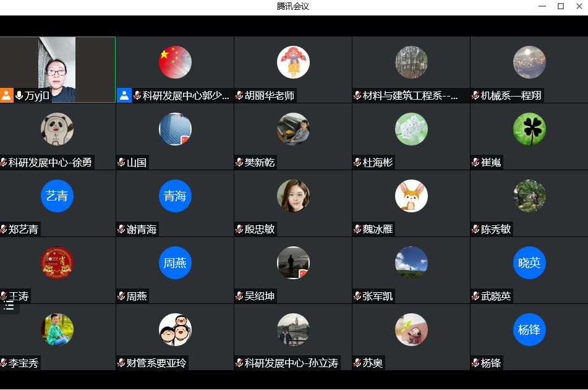Select 万yj's live video tile
The width and height of the screenshot is (588, 390).
point(58,69)
